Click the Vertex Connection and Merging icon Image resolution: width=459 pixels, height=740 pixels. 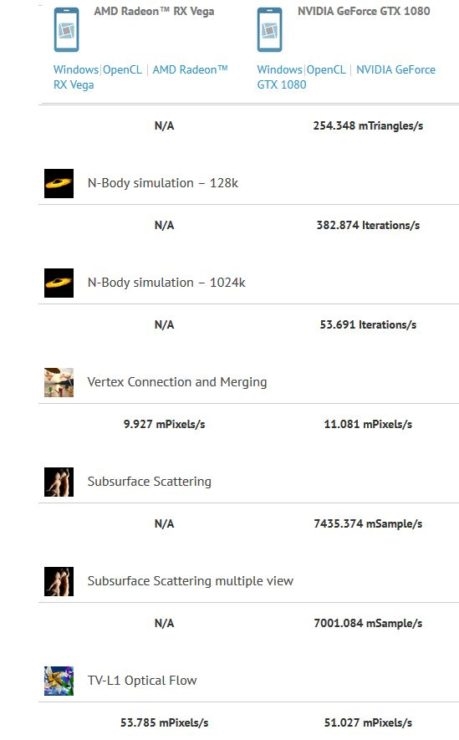click(x=59, y=382)
